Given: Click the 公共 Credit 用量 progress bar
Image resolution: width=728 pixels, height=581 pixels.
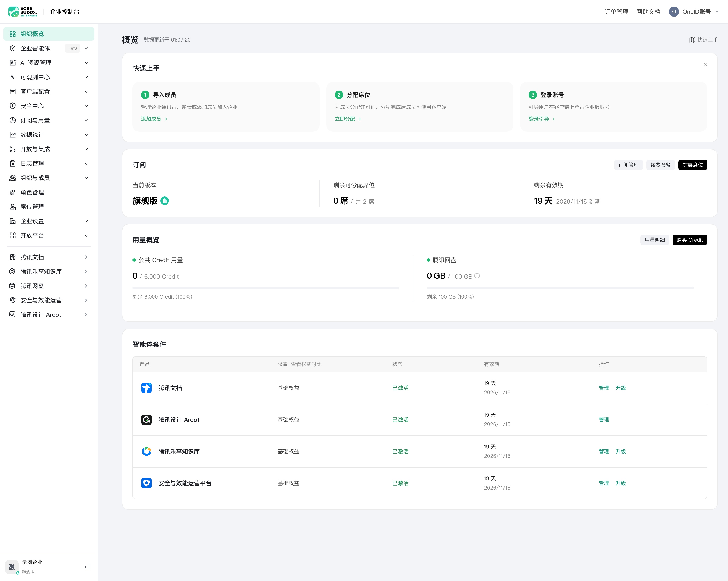Looking at the screenshot, I should pyautogui.click(x=266, y=288).
